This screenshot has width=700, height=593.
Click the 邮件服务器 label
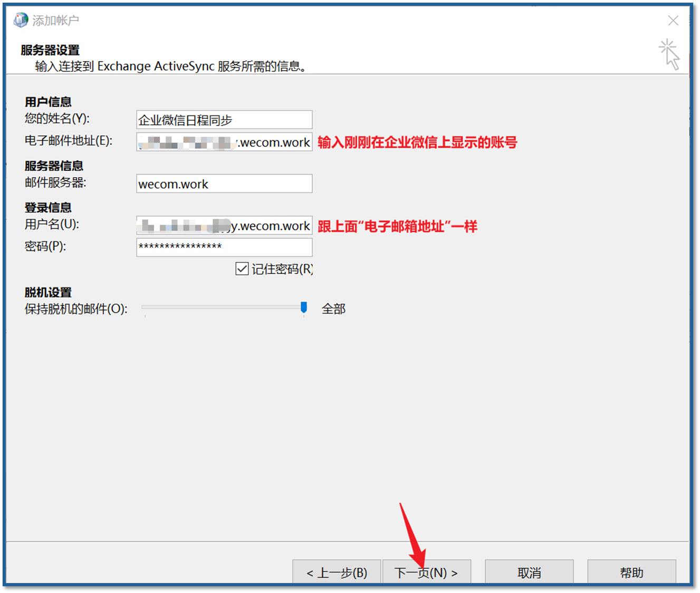[55, 182]
